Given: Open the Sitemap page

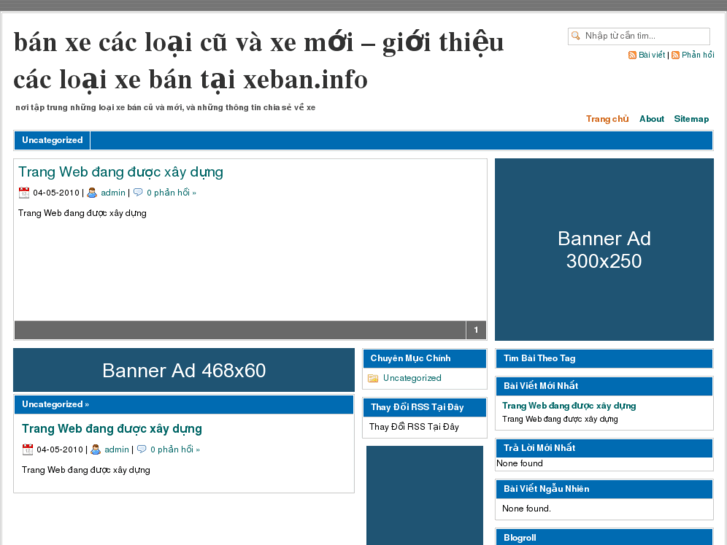Looking at the screenshot, I should click(691, 119).
